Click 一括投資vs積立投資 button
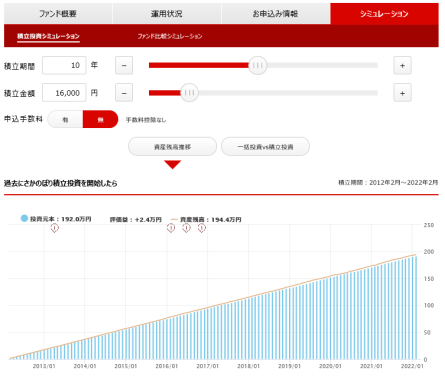Image resolution: width=445 pixels, height=377 pixels. (x=265, y=147)
